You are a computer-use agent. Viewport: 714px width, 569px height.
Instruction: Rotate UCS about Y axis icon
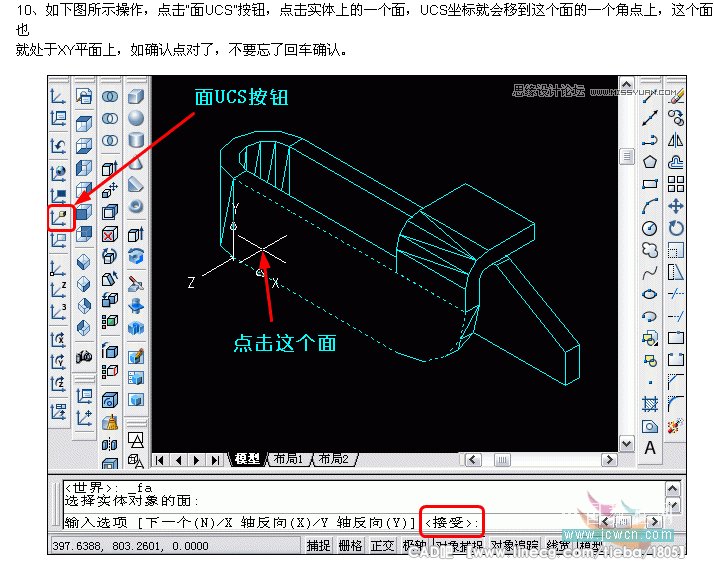click(59, 361)
